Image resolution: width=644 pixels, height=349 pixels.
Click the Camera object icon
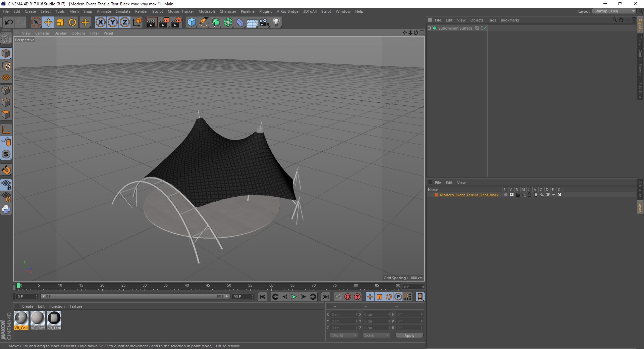tap(264, 22)
